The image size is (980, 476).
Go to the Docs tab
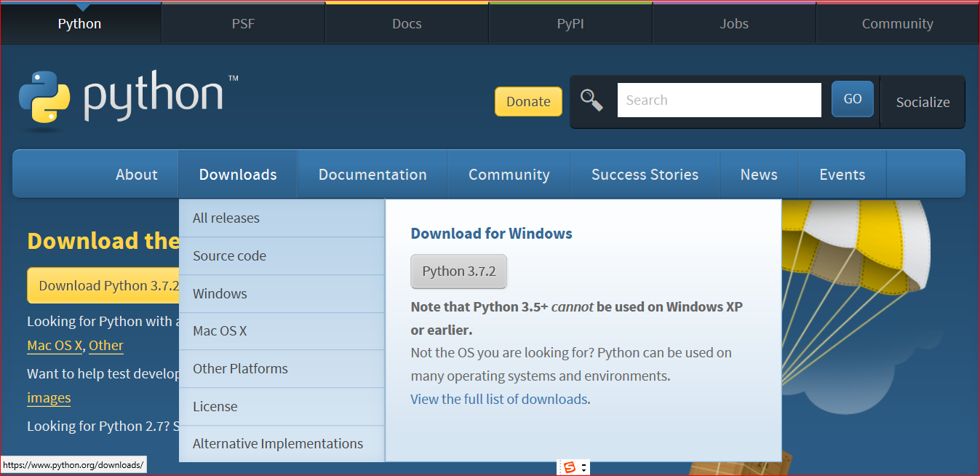click(407, 23)
